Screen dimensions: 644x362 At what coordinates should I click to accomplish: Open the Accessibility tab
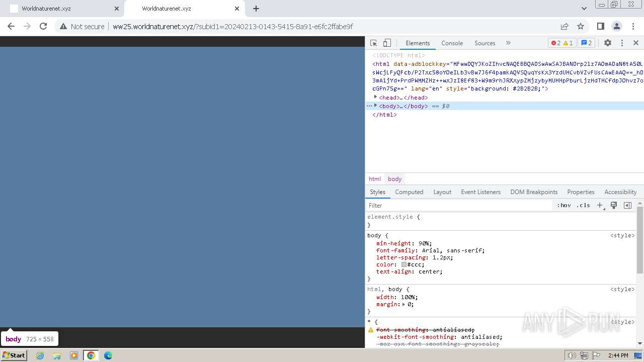click(620, 192)
